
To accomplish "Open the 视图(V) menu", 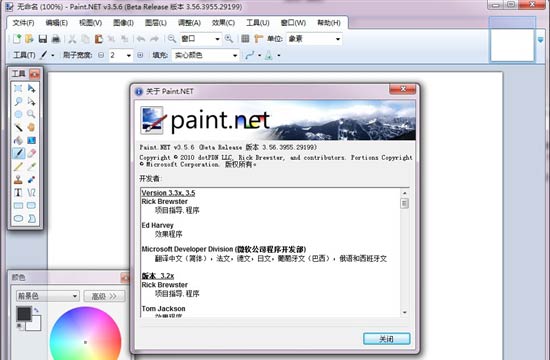I will pyautogui.click(x=90, y=23).
